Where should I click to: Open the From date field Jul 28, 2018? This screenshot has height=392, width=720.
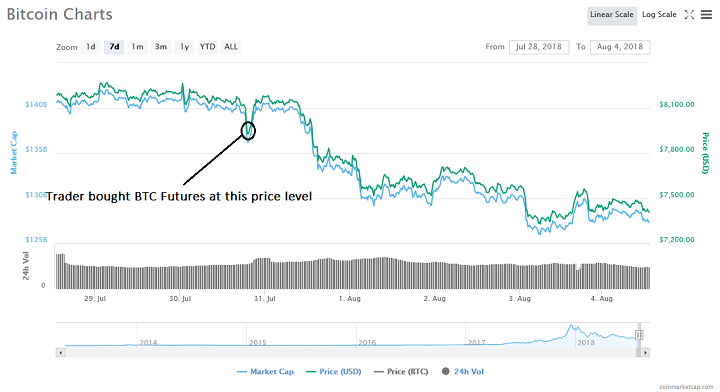coord(539,47)
